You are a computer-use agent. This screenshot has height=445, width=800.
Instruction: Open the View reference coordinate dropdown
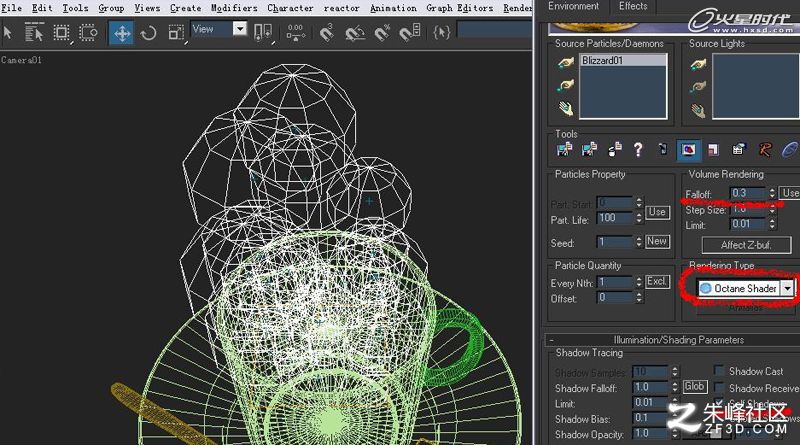[240, 29]
